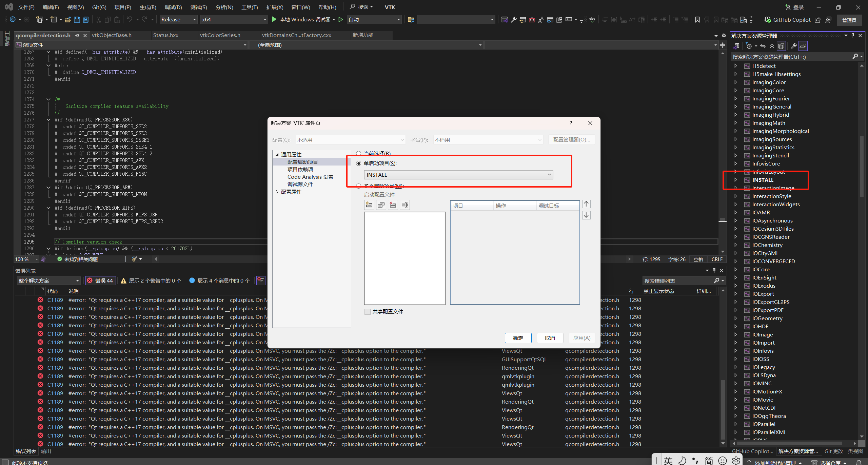Select the spell check (abc) toolbar icon
868x465 pixels.
(x=592, y=20)
